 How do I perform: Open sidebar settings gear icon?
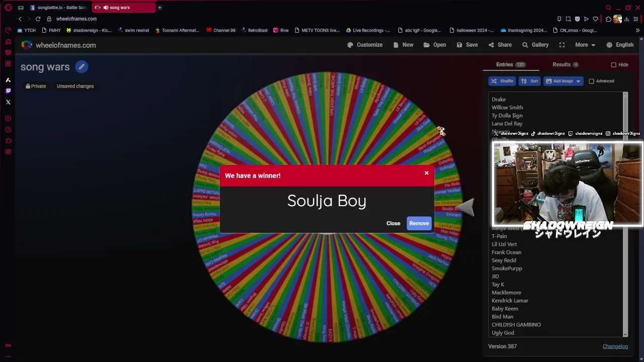[x=8, y=152]
